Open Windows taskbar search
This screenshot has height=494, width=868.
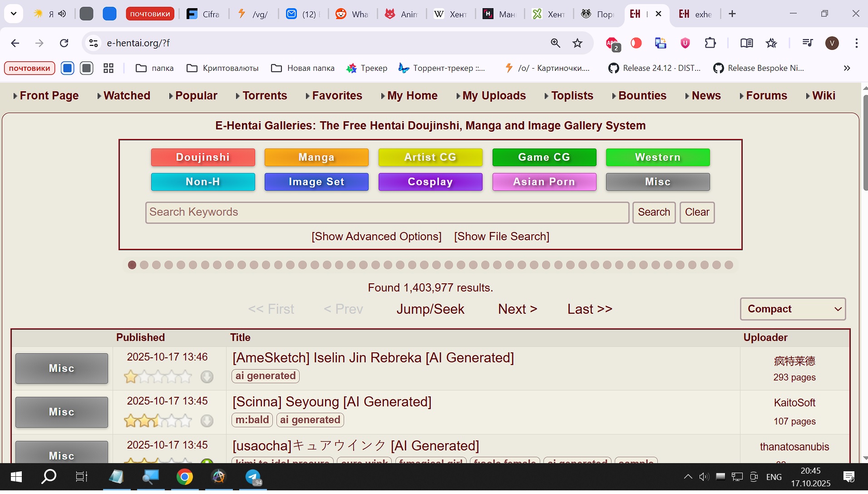point(49,477)
